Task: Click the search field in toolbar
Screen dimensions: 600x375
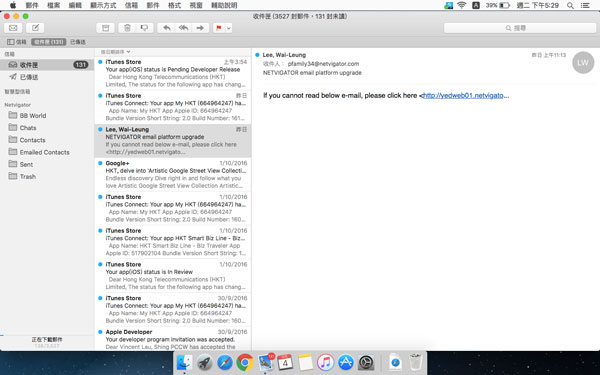Action: [520, 28]
